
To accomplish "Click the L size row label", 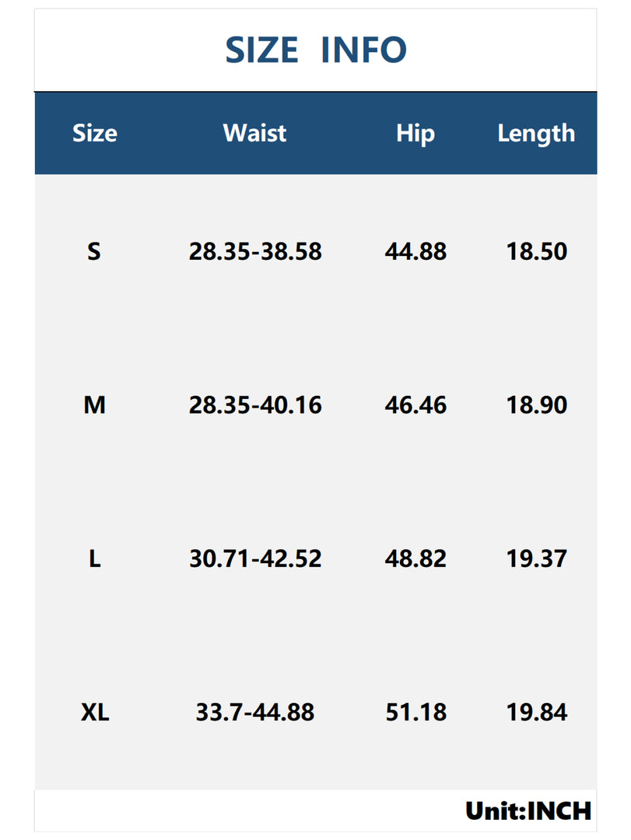I will (94, 558).
